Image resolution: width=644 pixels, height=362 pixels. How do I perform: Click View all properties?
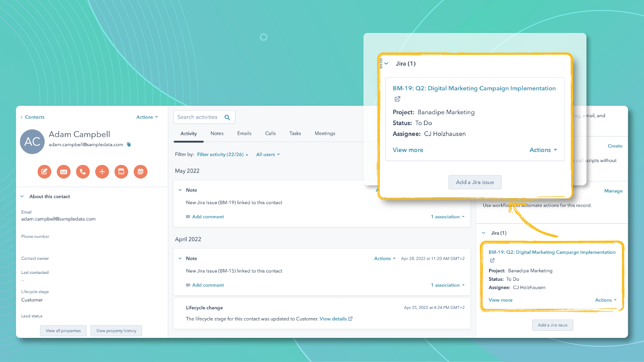(x=63, y=331)
